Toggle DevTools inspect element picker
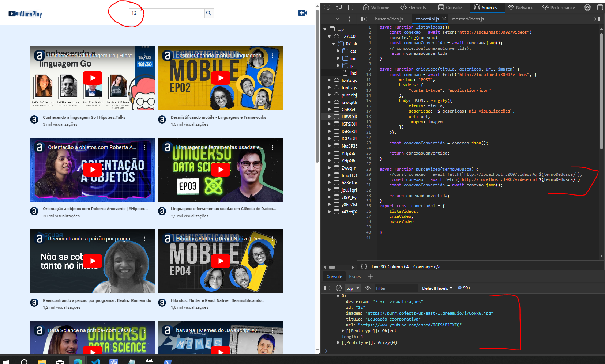Viewport: 605px width, 364px height. click(327, 7)
